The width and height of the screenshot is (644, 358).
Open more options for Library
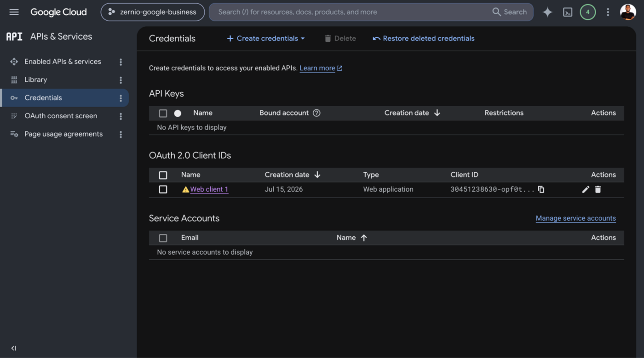click(121, 80)
